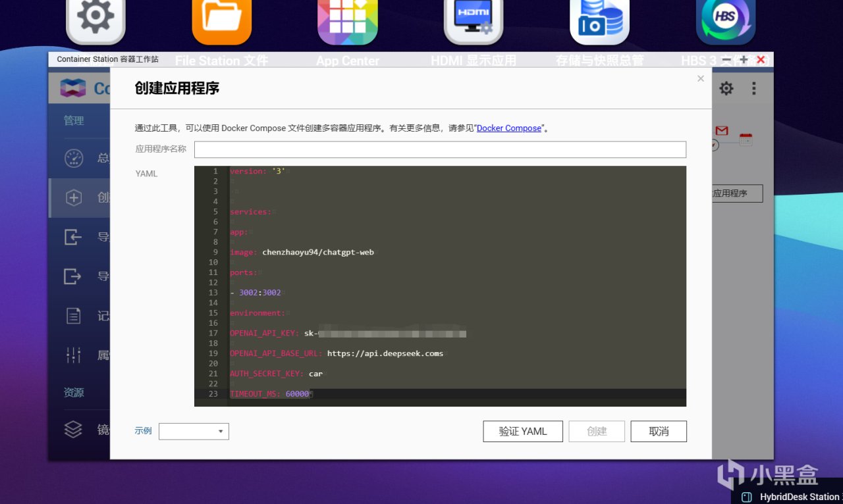Click the AUTH_SECRET_KEY line
The width and height of the screenshot is (843, 504).
[276, 374]
